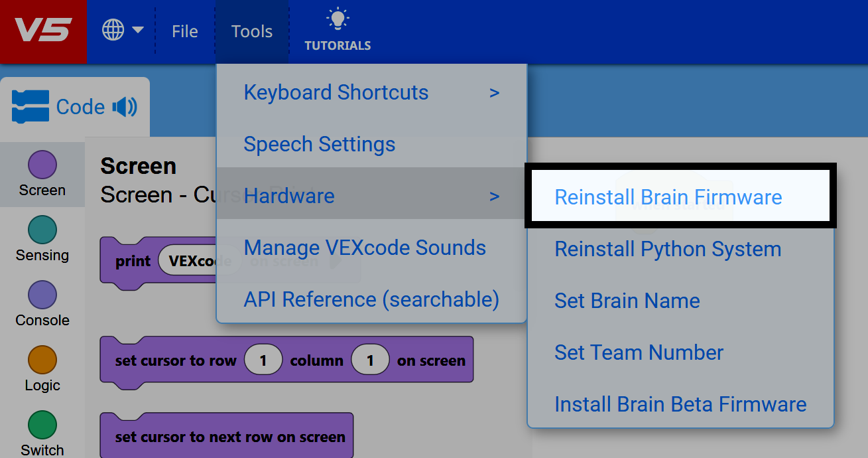This screenshot has width=868, height=458.
Task: Choose Install Brain Beta Firmware
Action: point(680,404)
